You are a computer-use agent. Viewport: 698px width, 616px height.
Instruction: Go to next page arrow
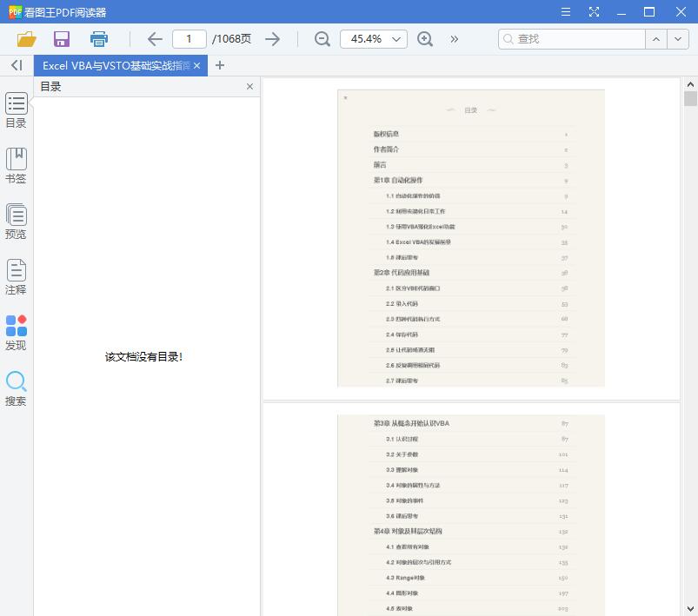click(272, 39)
